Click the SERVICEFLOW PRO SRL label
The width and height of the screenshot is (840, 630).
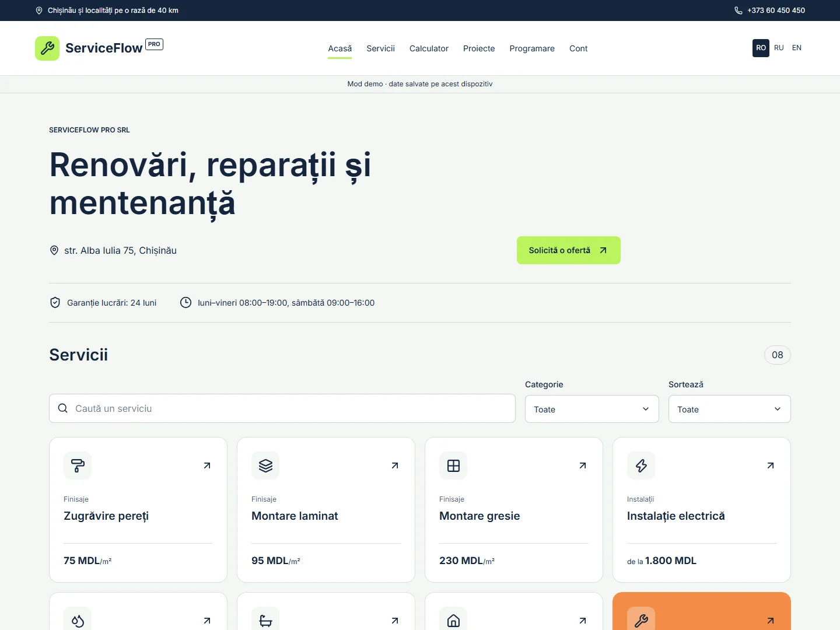[89, 130]
